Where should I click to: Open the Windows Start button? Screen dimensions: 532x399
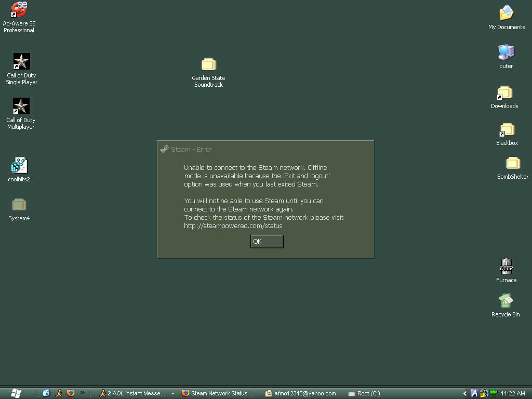16,393
